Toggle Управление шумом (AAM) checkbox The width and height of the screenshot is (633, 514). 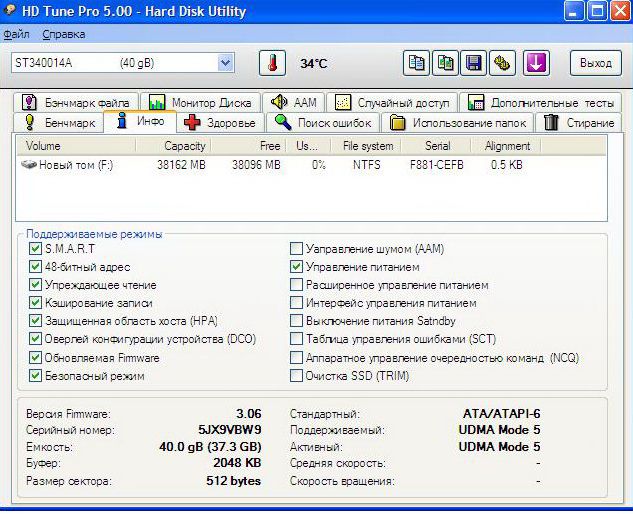pos(296,248)
